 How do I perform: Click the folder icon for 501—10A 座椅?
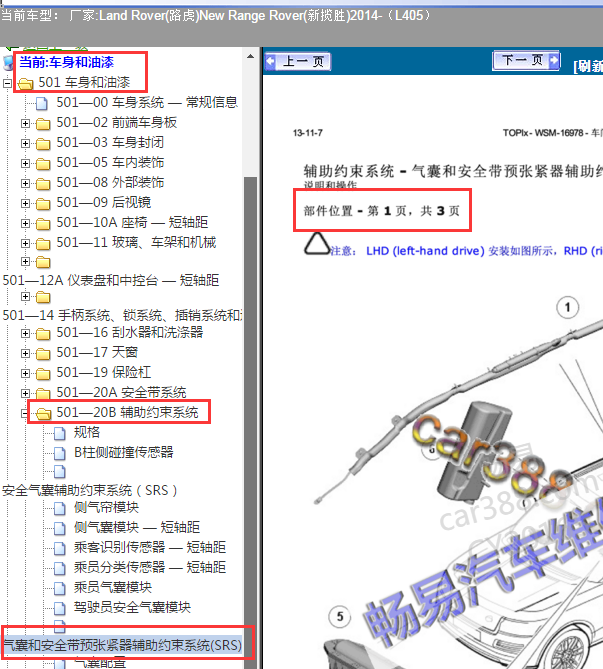tap(43, 224)
